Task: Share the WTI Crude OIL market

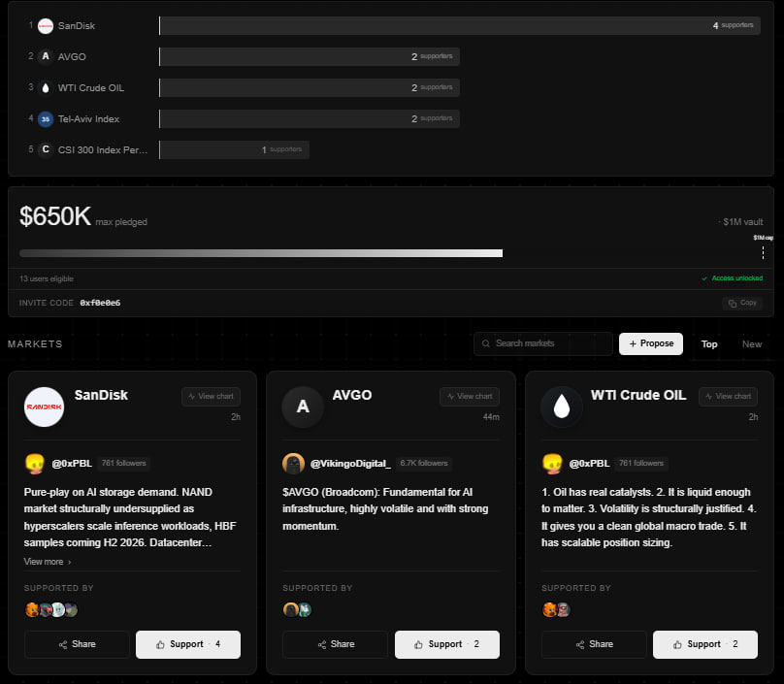Action: coord(594,644)
